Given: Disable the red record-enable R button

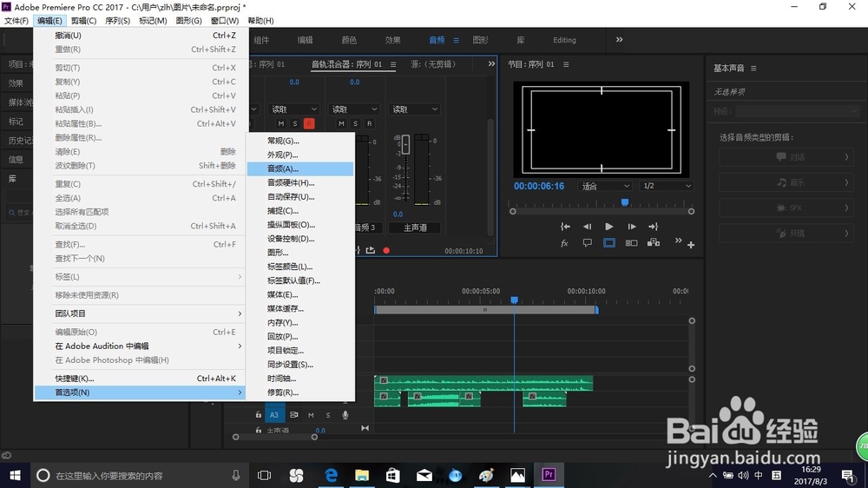Looking at the screenshot, I should pyautogui.click(x=309, y=123).
